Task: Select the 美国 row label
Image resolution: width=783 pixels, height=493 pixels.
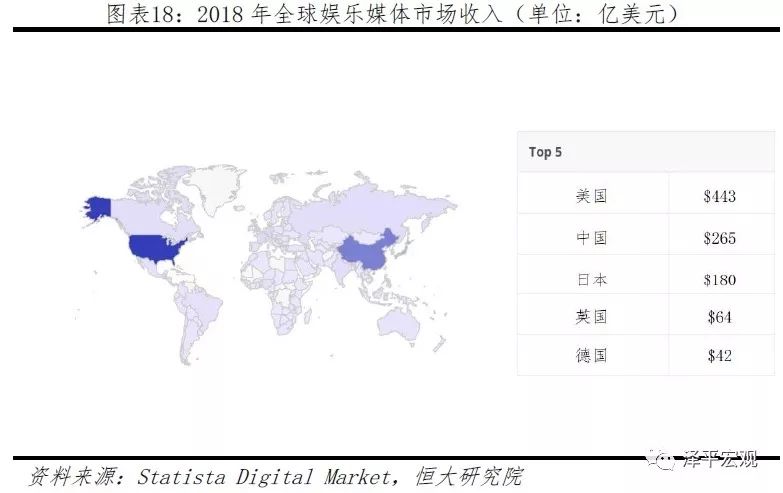Action: click(592, 196)
